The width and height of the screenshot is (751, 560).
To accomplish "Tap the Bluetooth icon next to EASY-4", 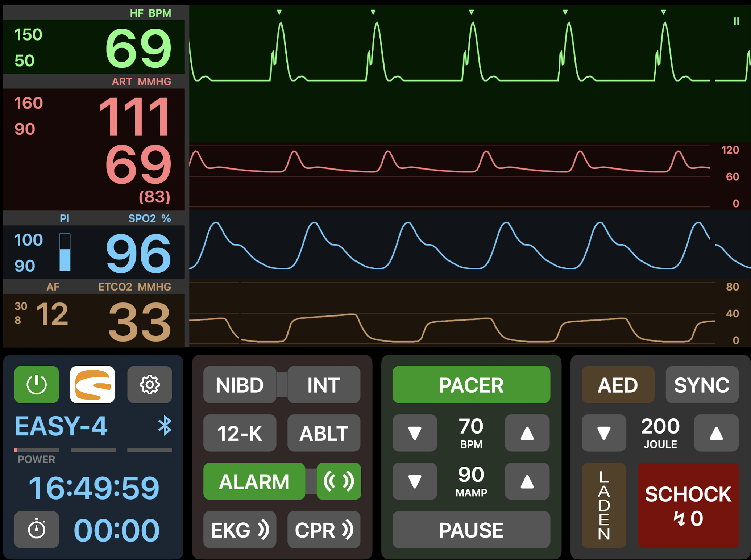I will (165, 425).
